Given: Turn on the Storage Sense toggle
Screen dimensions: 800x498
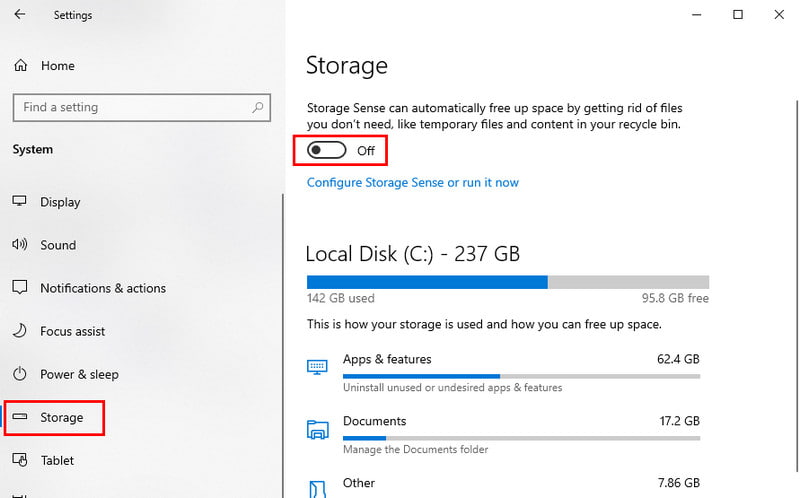Looking at the screenshot, I should 327,150.
